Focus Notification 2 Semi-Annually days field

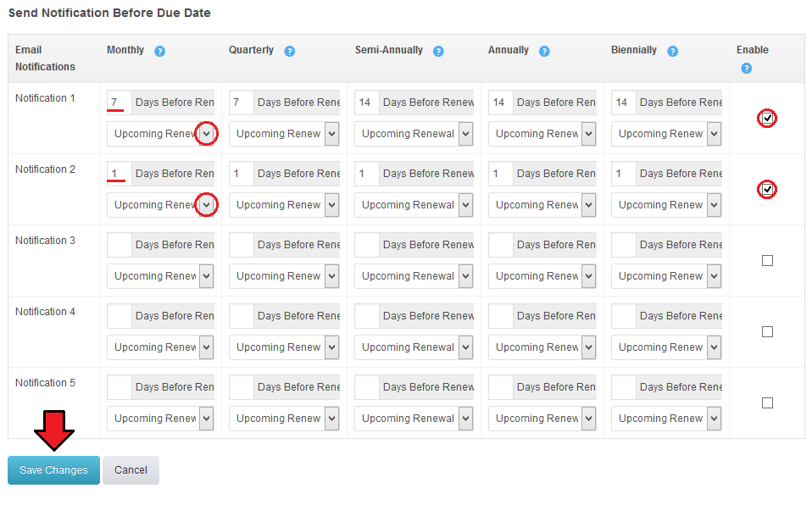pos(367,174)
